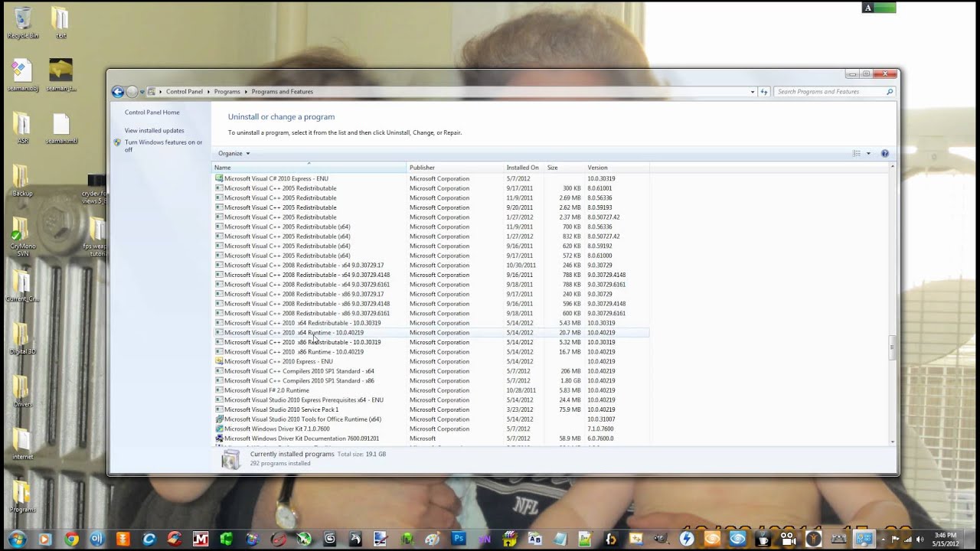Select the internet folder on the desktop
980x551 pixels.
22,444
